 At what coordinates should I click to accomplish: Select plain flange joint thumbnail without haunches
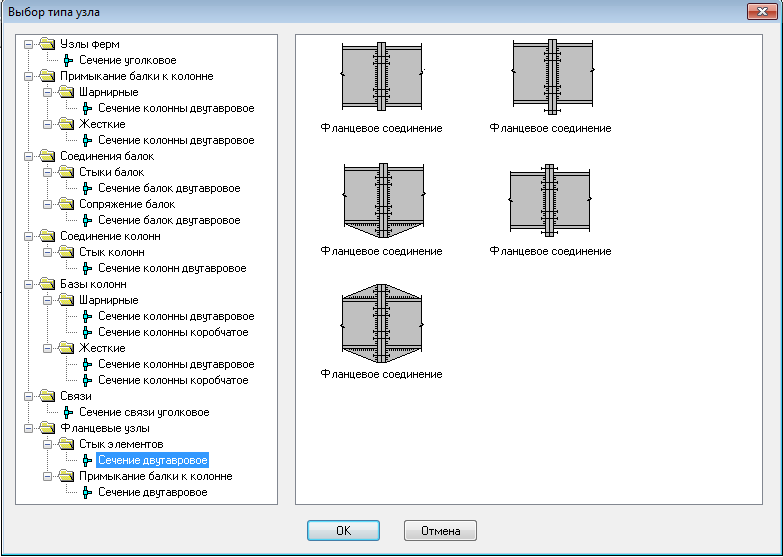[382, 76]
